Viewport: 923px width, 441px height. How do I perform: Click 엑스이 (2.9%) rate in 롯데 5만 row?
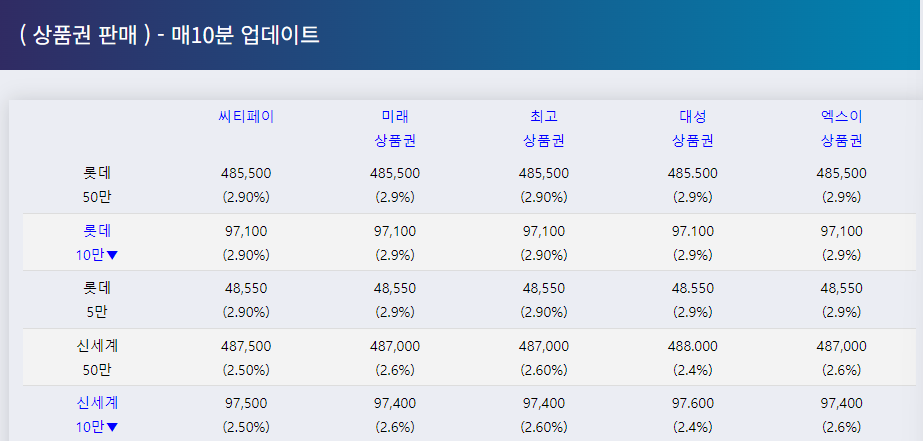842,312
